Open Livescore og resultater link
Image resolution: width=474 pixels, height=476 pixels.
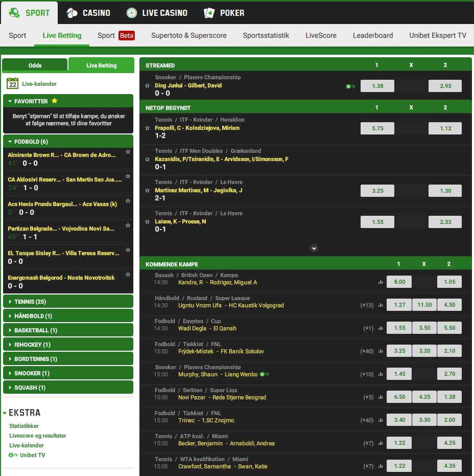click(38, 436)
